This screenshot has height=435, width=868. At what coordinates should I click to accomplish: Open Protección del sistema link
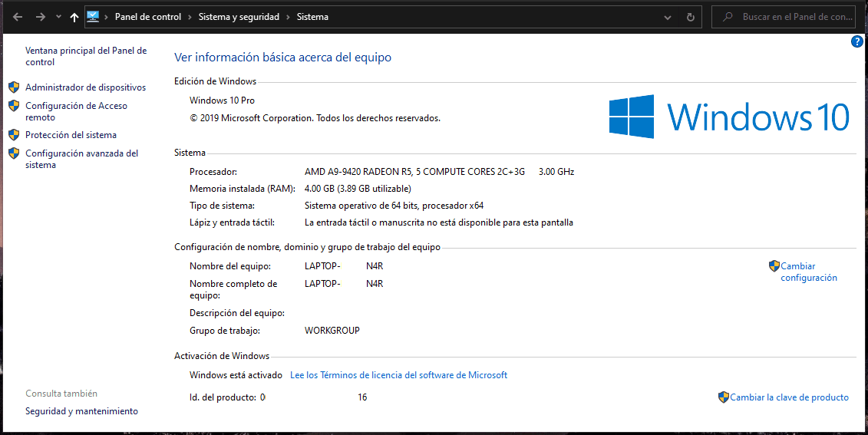pyautogui.click(x=71, y=134)
